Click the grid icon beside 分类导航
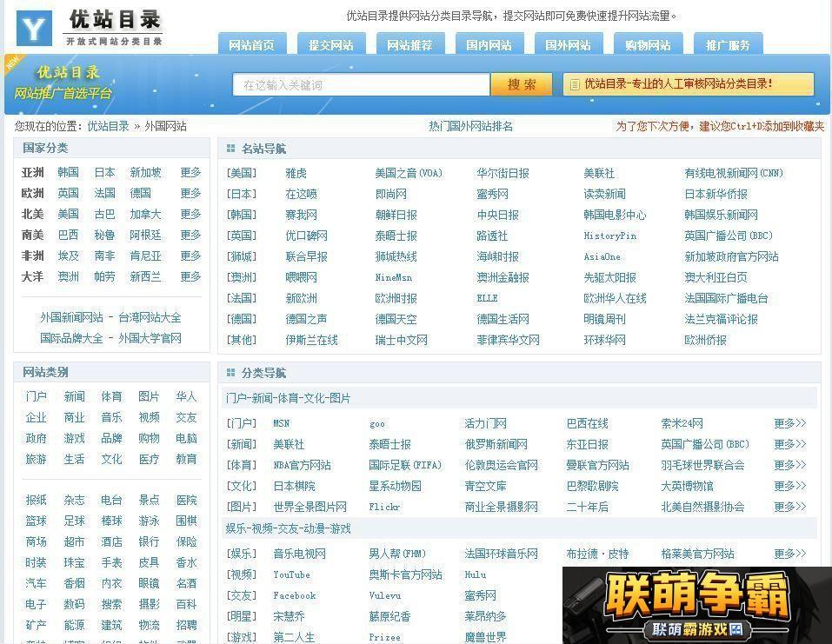The image size is (832, 644). coord(230,373)
